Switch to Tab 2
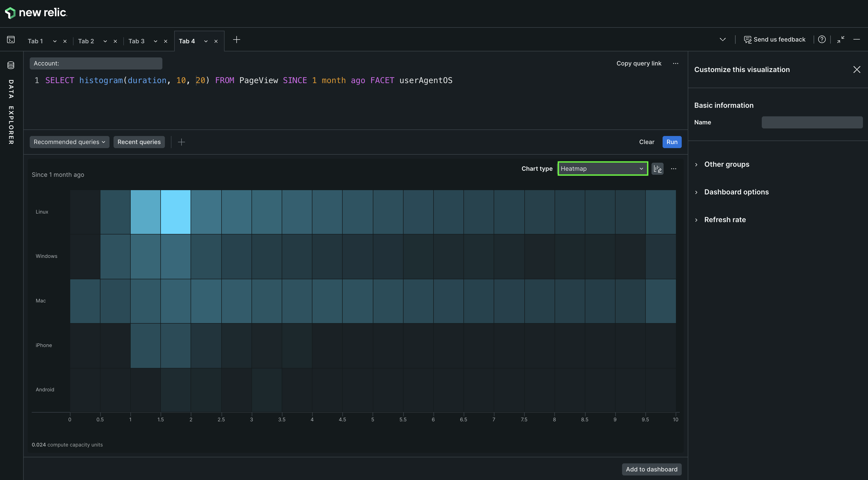 (x=86, y=41)
